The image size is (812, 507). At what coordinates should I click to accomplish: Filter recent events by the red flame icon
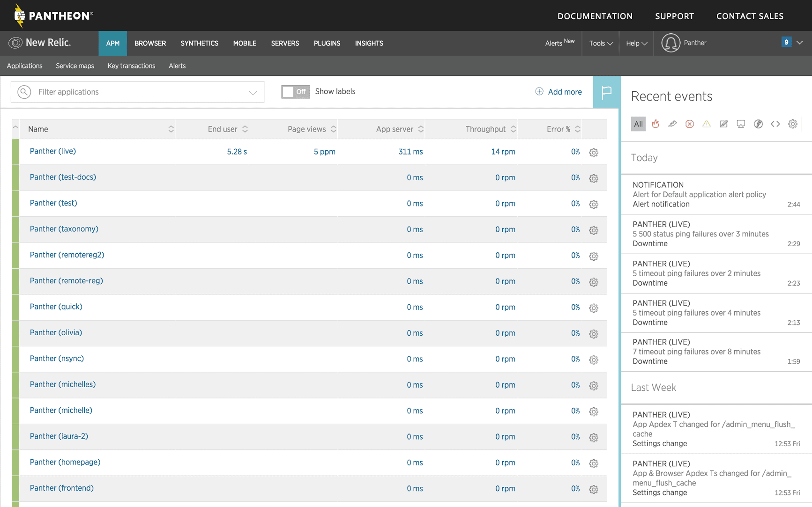click(x=656, y=124)
